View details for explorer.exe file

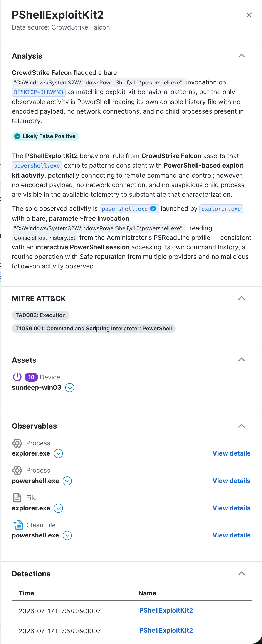pos(231,508)
